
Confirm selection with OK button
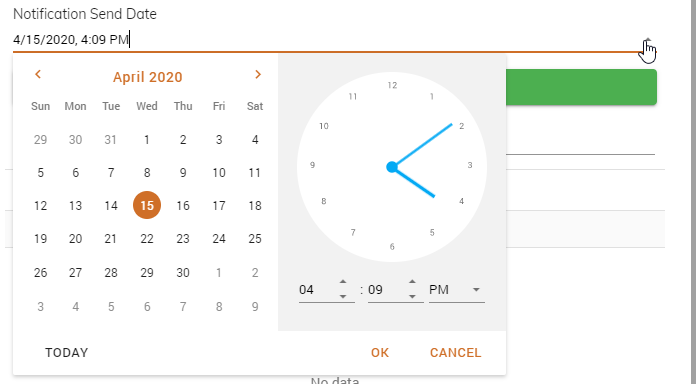(380, 352)
